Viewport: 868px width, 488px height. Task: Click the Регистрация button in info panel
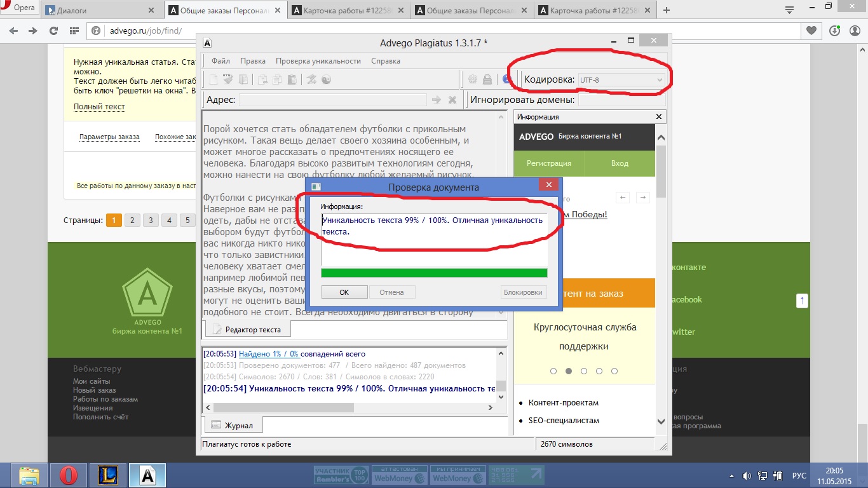549,163
